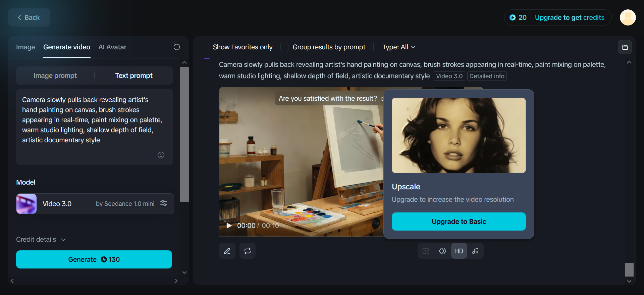Click the left panel scroll-down arrow
This screenshot has height=295, width=644.
pos(184,273)
